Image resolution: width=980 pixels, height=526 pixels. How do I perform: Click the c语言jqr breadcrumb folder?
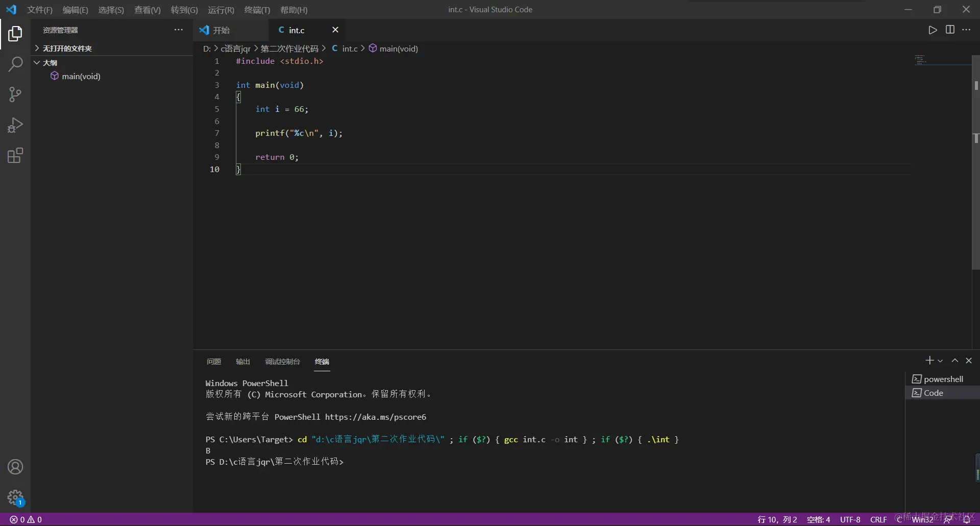coord(235,49)
